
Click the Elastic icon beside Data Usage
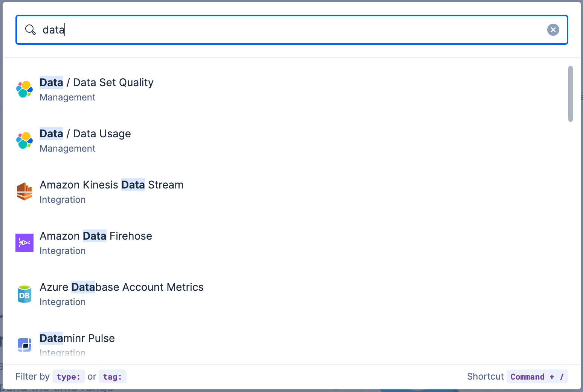tap(24, 140)
